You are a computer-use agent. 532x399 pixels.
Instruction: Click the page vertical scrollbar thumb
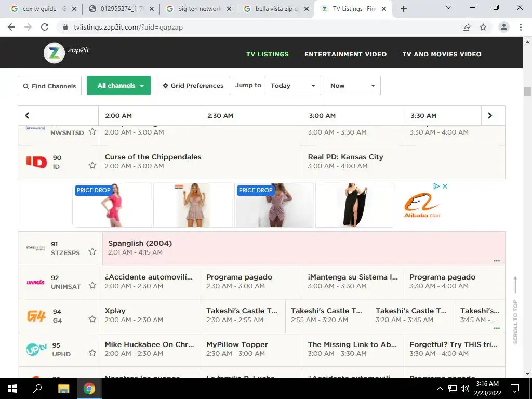(x=527, y=92)
